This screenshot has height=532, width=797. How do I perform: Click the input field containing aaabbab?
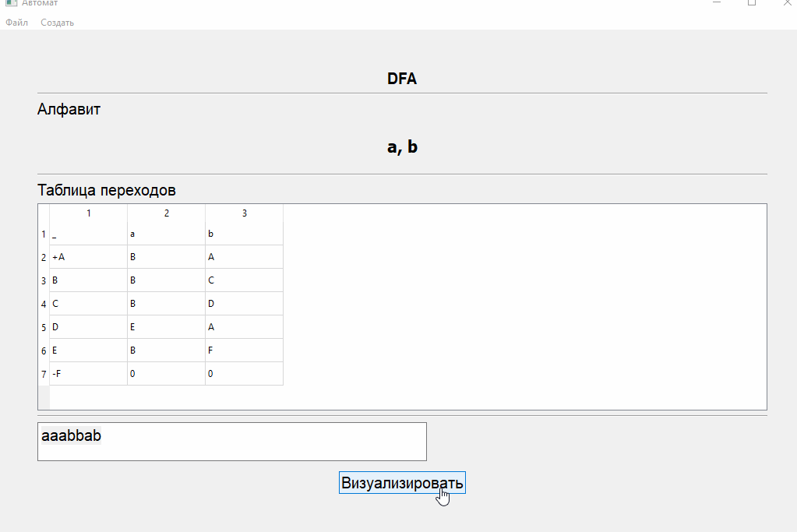click(231, 441)
